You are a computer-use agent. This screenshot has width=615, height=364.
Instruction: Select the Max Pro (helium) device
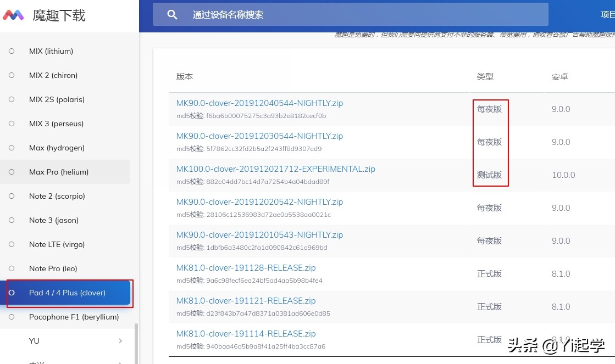tap(12, 172)
